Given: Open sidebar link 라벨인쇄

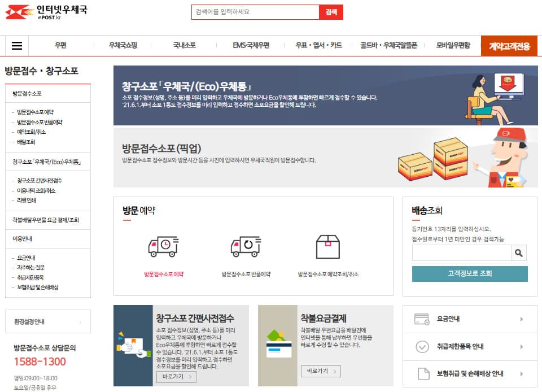Looking at the screenshot, I should [27, 201].
